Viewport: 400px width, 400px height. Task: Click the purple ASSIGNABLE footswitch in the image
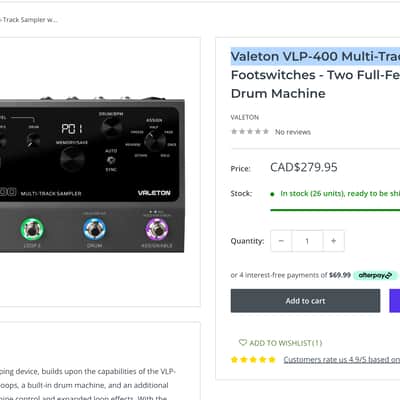coord(157,229)
